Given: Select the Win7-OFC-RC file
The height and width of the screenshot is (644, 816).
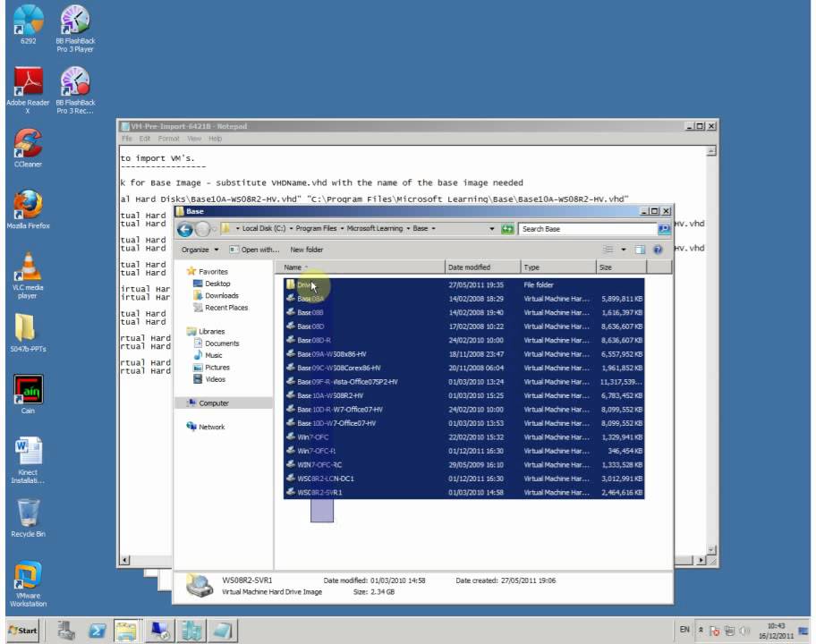Looking at the screenshot, I should tap(464, 464).
